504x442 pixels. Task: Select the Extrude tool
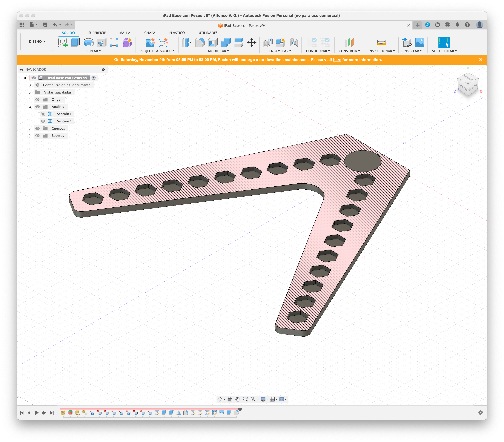pyautogui.click(x=76, y=42)
